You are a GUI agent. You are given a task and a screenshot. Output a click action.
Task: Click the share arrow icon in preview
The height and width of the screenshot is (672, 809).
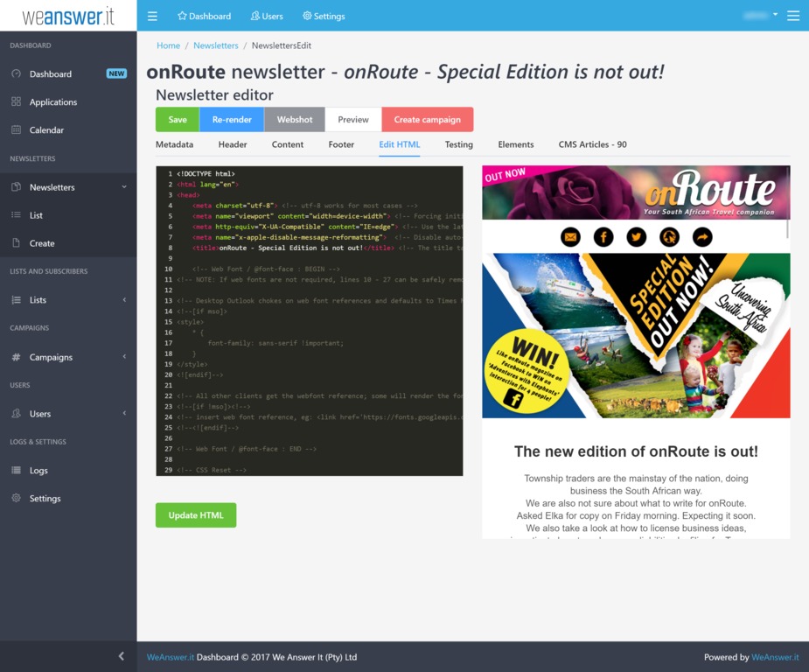point(702,237)
